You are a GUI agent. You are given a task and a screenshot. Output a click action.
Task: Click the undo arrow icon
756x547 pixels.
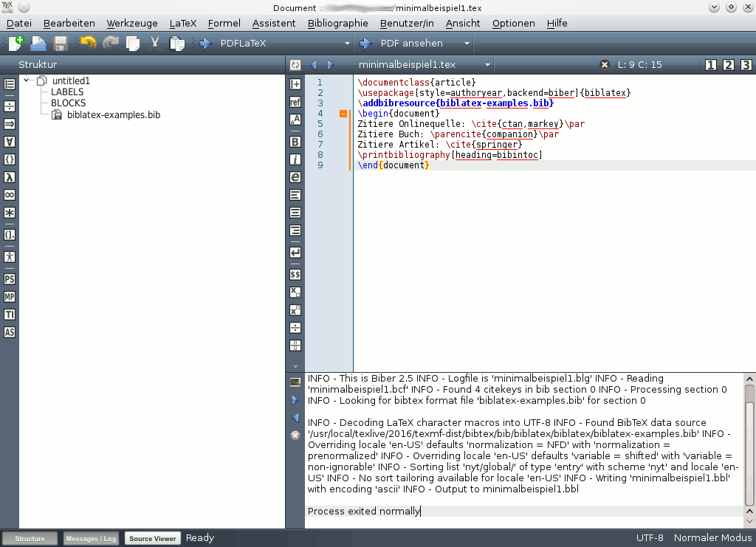(88, 44)
